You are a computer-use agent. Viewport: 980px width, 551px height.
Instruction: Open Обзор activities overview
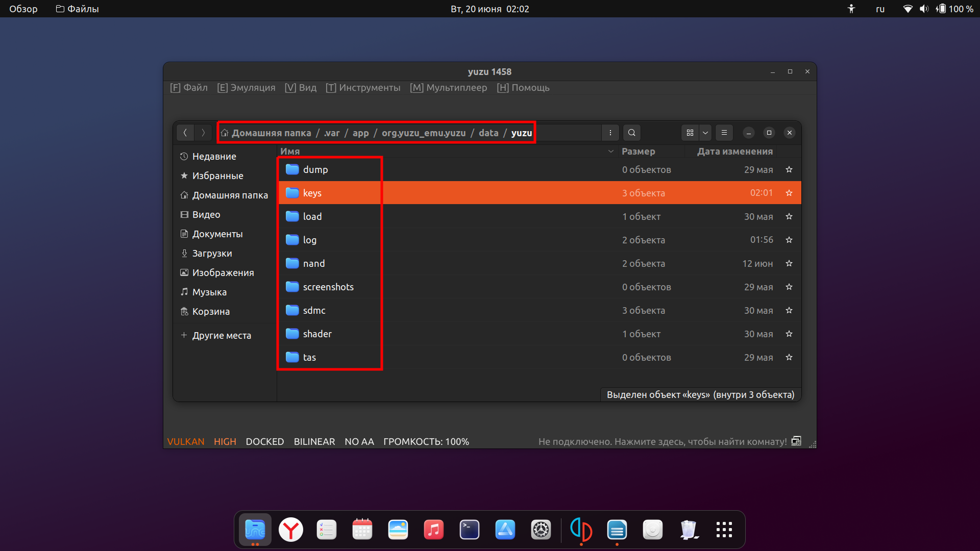point(23,9)
